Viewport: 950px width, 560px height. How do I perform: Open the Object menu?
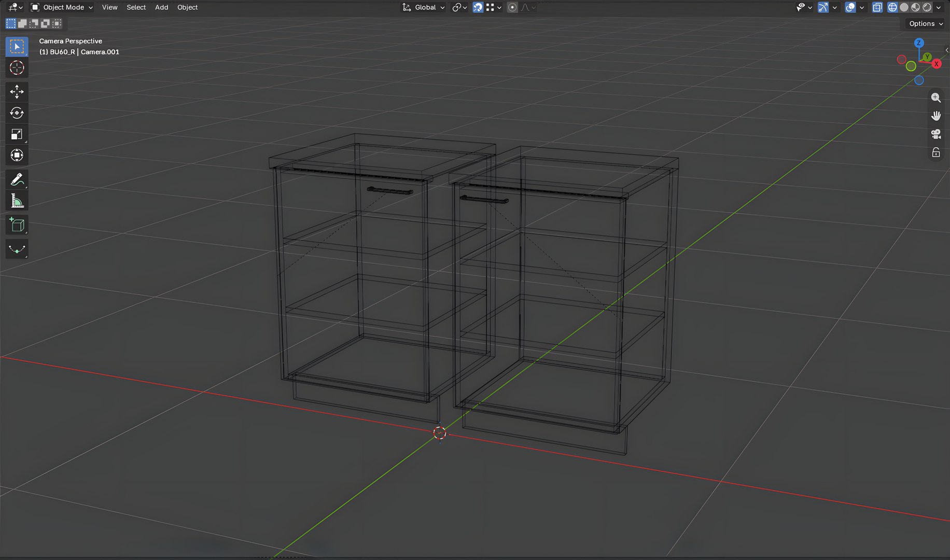click(x=188, y=7)
